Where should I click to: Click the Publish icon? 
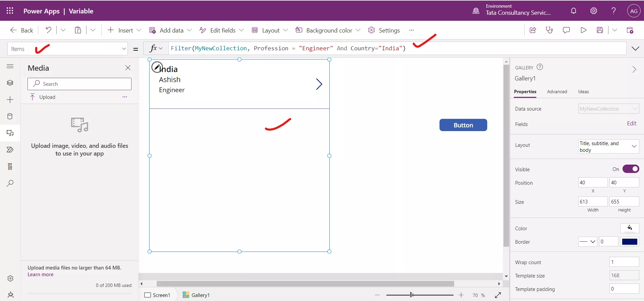click(x=630, y=30)
